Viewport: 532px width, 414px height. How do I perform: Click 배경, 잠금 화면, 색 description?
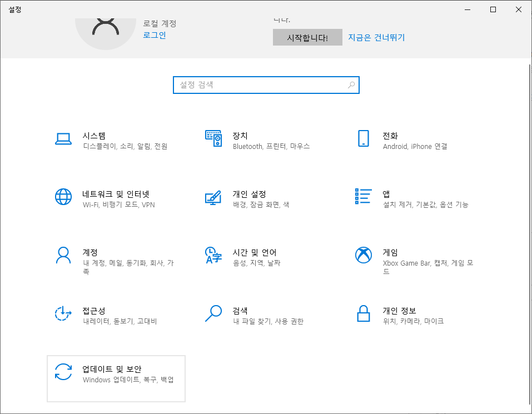pos(261,204)
